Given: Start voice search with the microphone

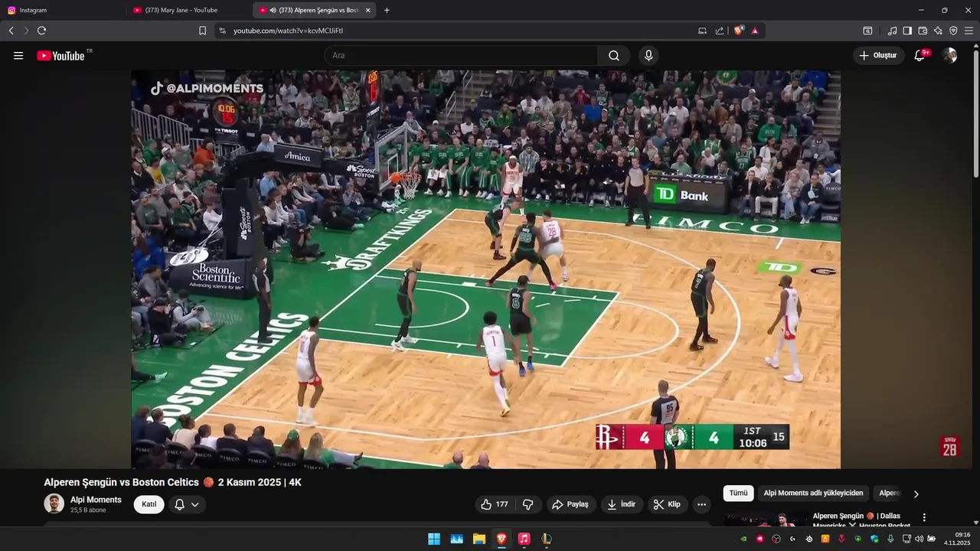Looking at the screenshot, I should (x=648, y=56).
